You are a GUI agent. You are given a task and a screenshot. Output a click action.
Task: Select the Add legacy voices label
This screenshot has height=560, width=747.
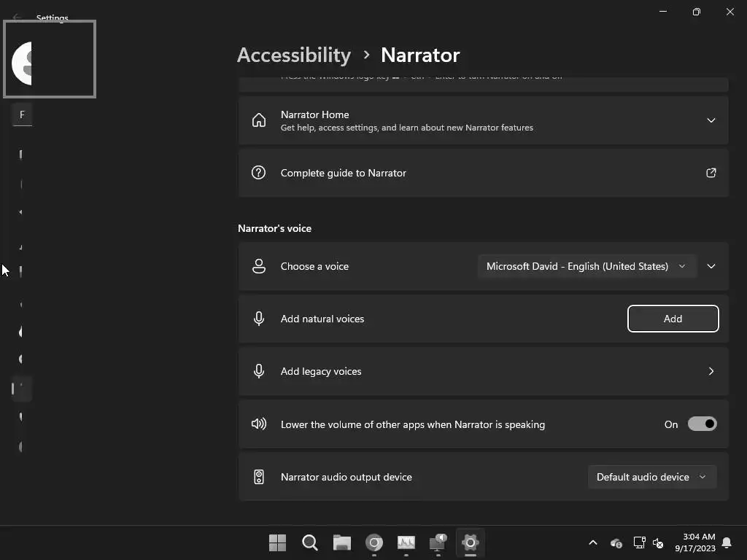pos(321,371)
